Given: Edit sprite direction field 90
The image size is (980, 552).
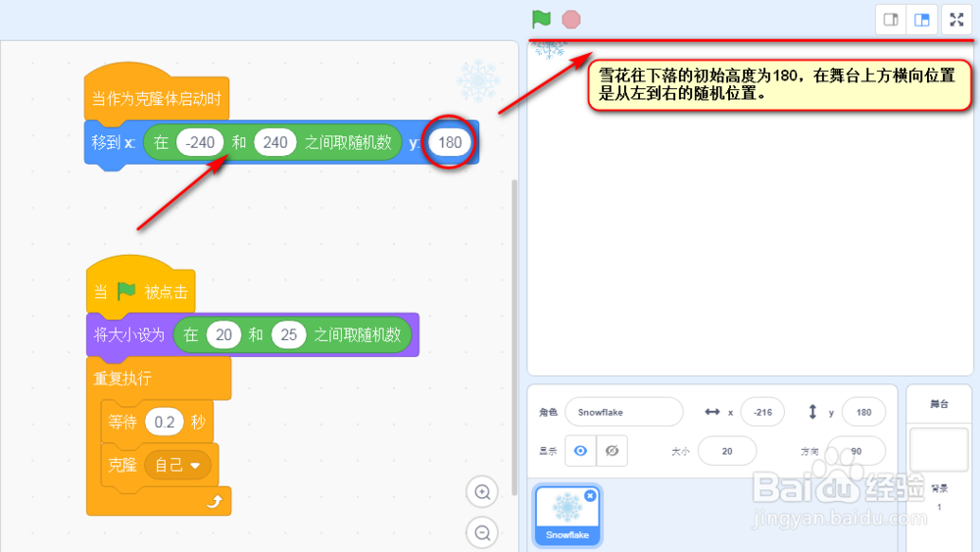Looking at the screenshot, I should coord(856,451).
